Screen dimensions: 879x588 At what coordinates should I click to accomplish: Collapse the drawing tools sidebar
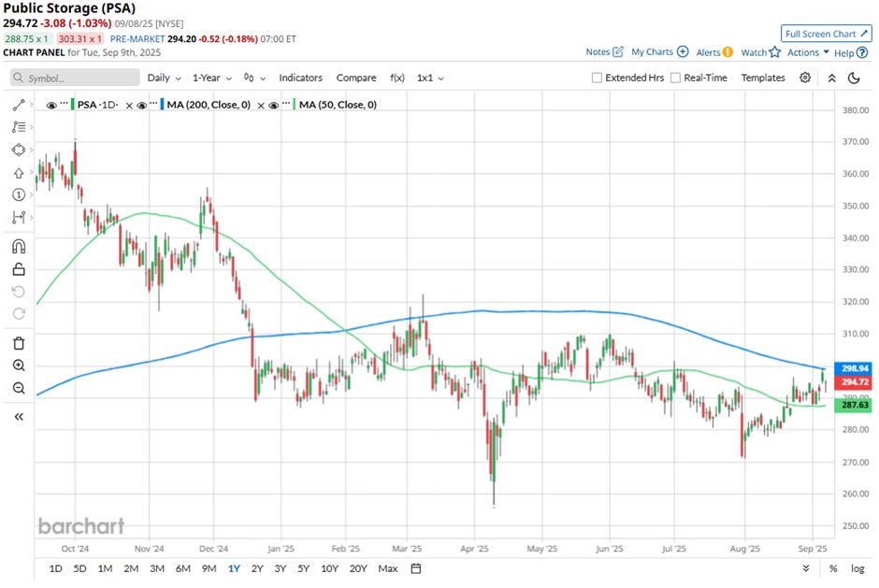tap(19, 417)
